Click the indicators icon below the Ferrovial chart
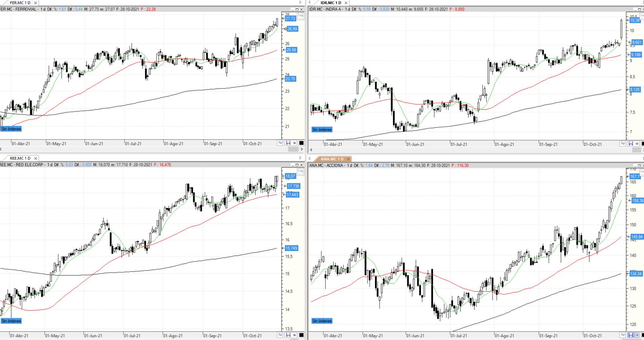644x340 pixels. coord(280,143)
